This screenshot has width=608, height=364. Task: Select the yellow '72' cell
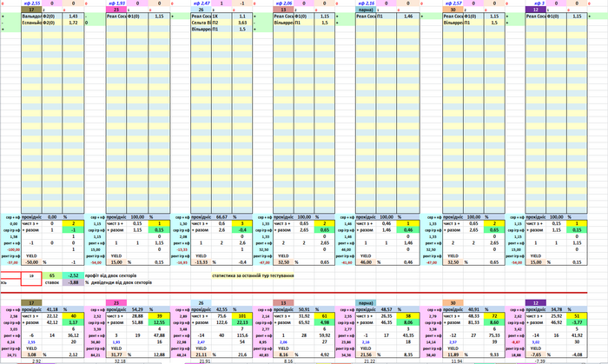[494, 316]
